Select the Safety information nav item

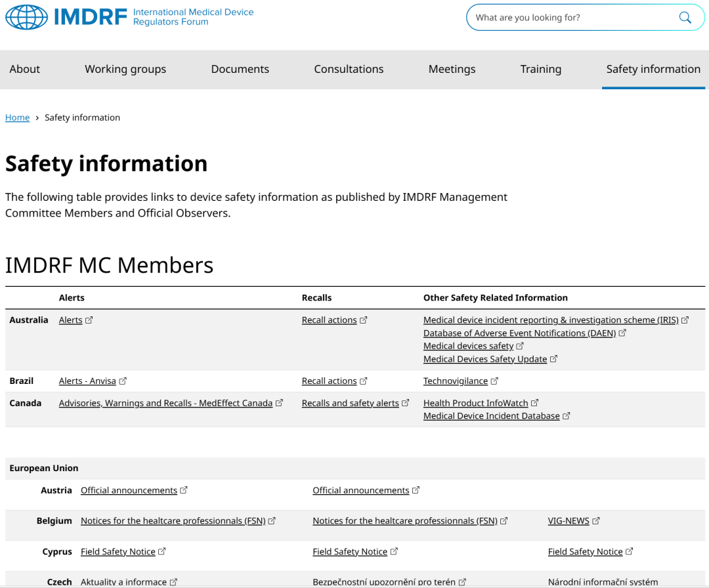(x=653, y=69)
